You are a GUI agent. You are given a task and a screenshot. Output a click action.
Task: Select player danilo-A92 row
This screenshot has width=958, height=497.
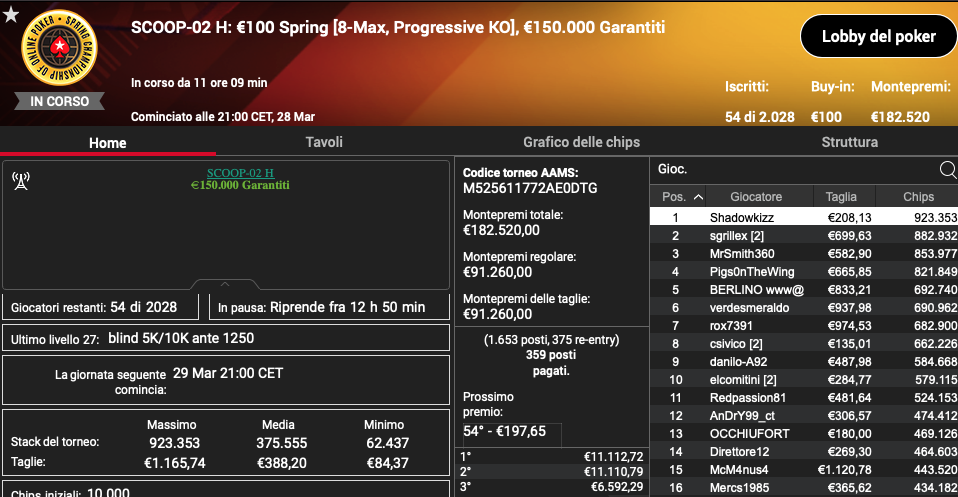click(x=803, y=362)
